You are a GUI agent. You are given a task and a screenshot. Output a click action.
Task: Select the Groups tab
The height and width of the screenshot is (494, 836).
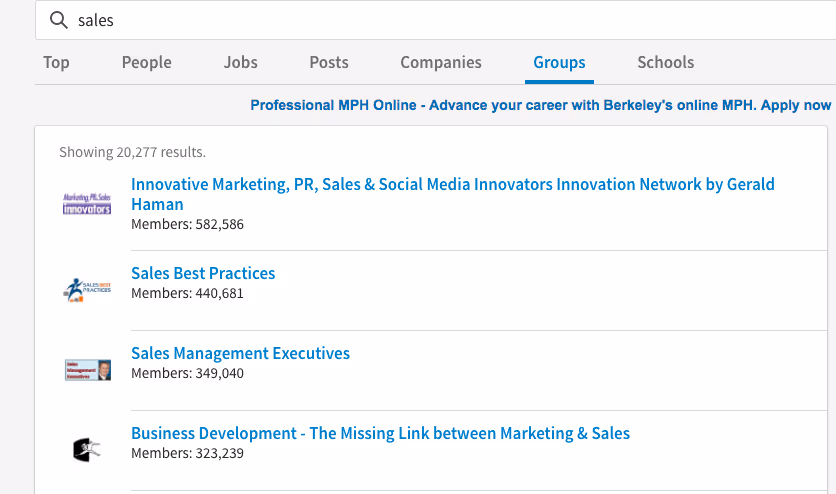click(x=559, y=62)
